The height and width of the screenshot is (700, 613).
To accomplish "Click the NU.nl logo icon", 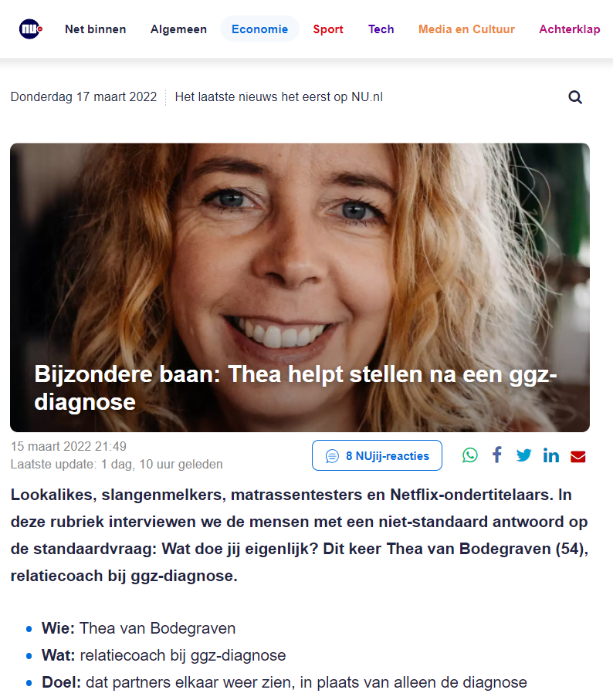I will (30, 29).
